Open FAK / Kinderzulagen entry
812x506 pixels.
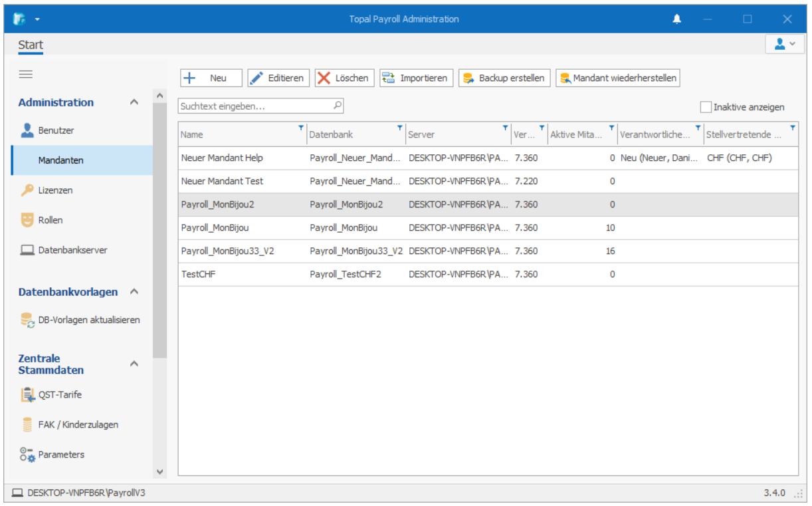[x=78, y=425]
